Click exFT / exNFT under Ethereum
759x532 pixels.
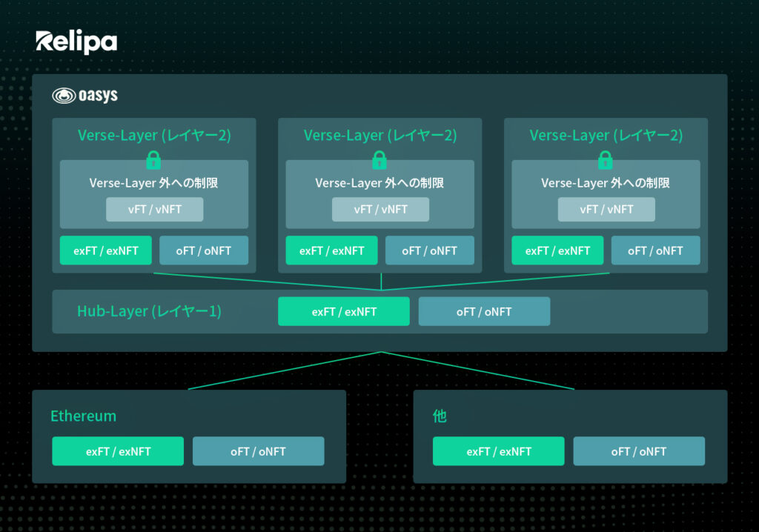[118, 451]
